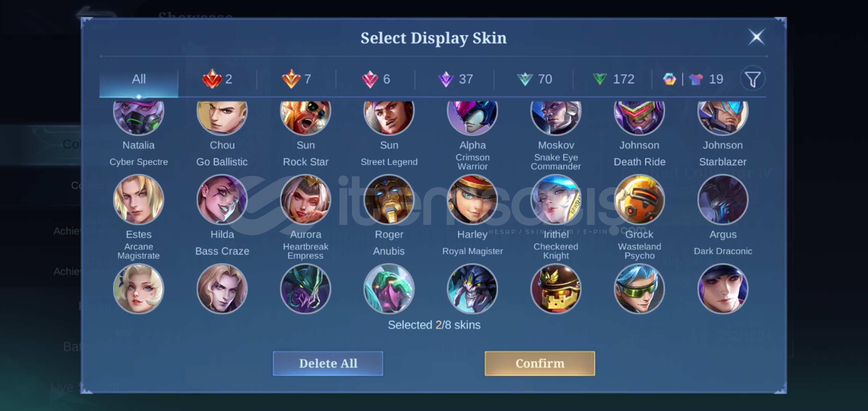This screenshot has width=868, height=411.
Task: Show the green tier tab with 172 skins
Action: tap(614, 79)
